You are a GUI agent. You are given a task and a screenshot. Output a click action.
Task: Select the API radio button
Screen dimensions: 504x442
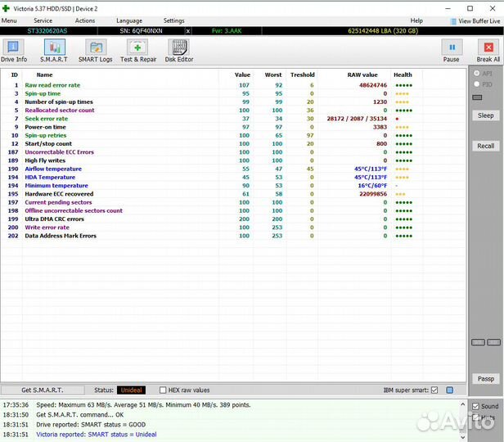477,73
